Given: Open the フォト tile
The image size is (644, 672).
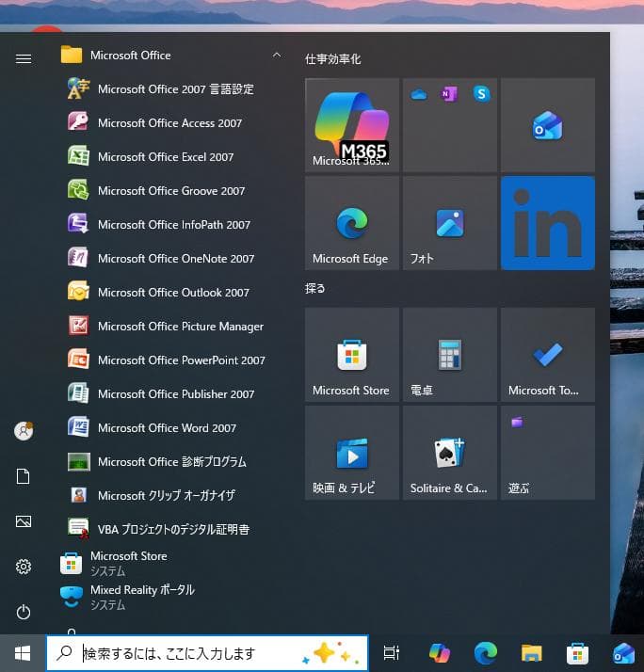Looking at the screenshot, I should (x=450, y=223).
